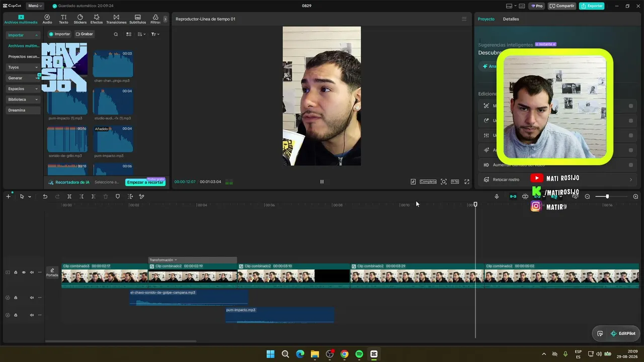644x362 pixels.
Task: Click the Importar button with plus icon
Action: point(59,34)
